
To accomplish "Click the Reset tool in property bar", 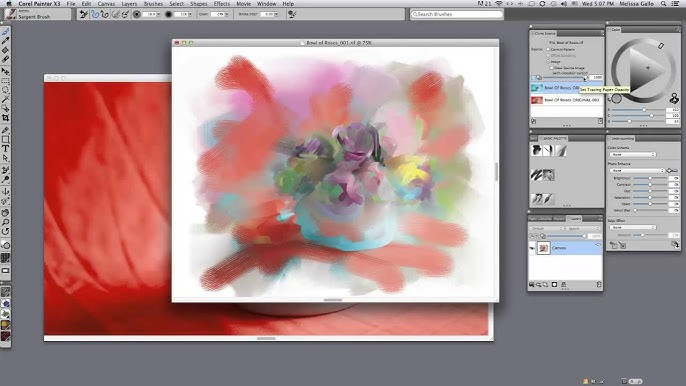I will point(83,14).
